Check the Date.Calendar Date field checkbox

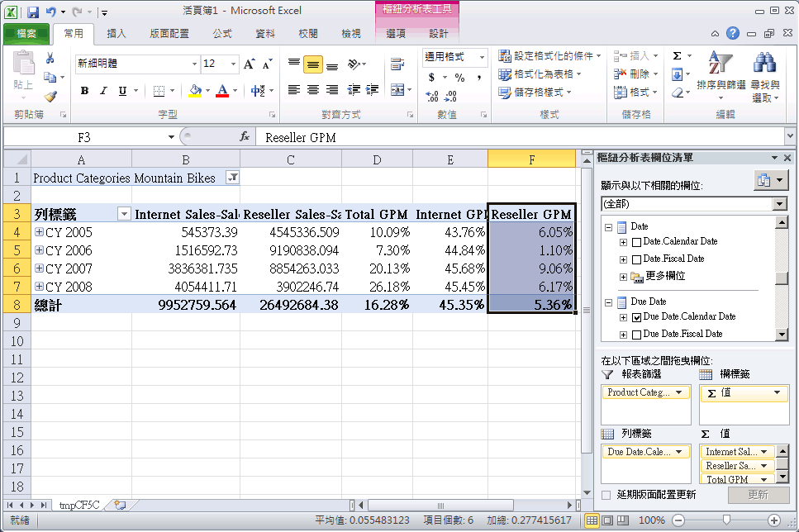click(x=636, y=243)
